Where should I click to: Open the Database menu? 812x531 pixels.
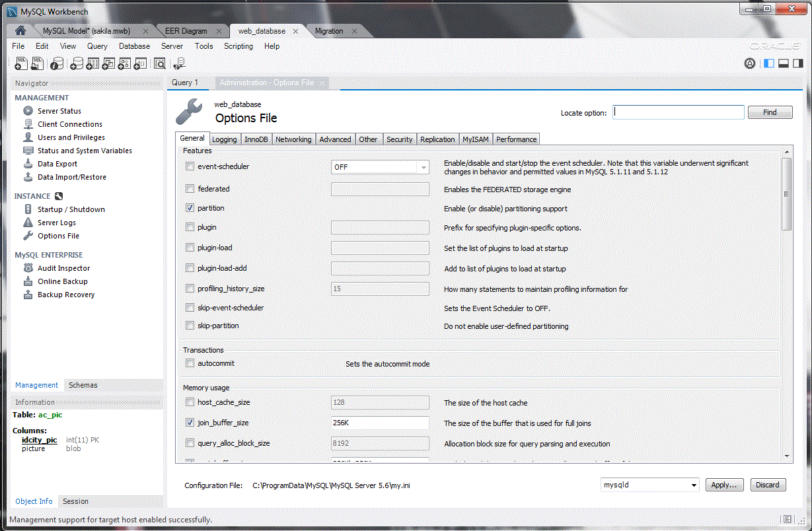point(134,46)
